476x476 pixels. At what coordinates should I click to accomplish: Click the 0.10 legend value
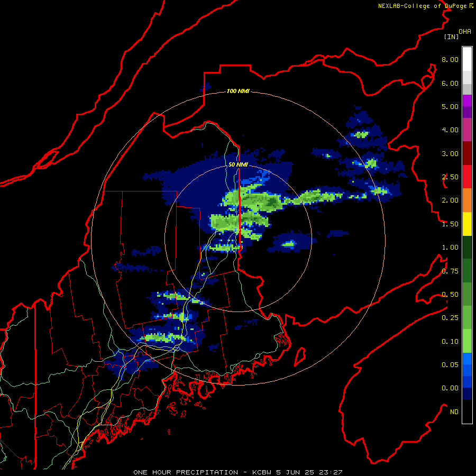(x=450, y=342)
